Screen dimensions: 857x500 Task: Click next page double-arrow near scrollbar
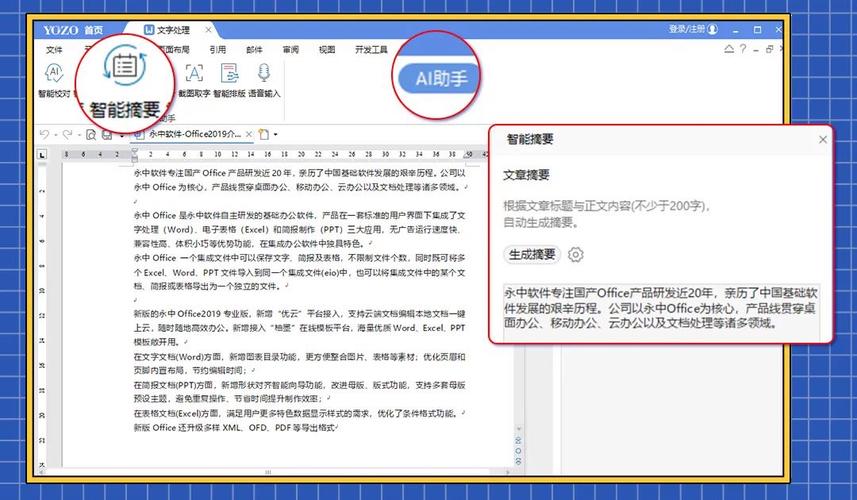click(x=518, y=462)
